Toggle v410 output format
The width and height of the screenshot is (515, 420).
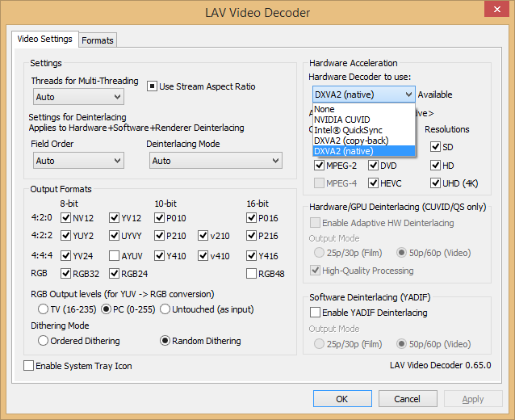[x=203, y=256]
